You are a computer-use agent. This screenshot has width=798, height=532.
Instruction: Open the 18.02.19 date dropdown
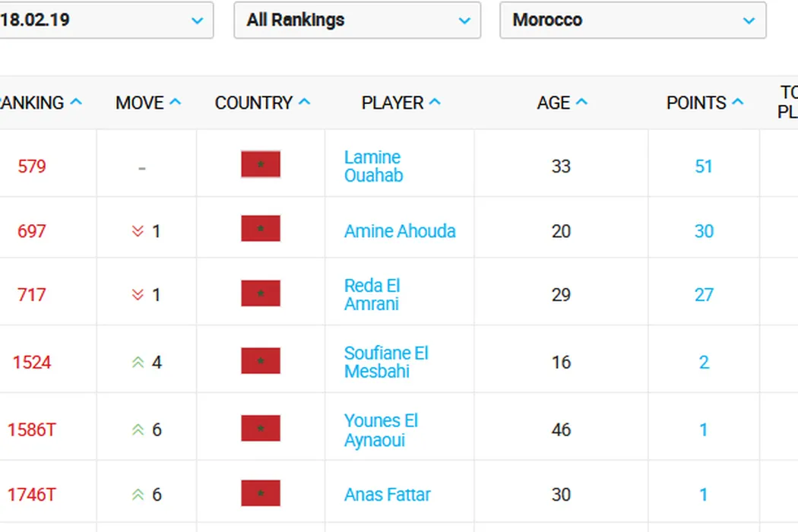coord(105,21)
